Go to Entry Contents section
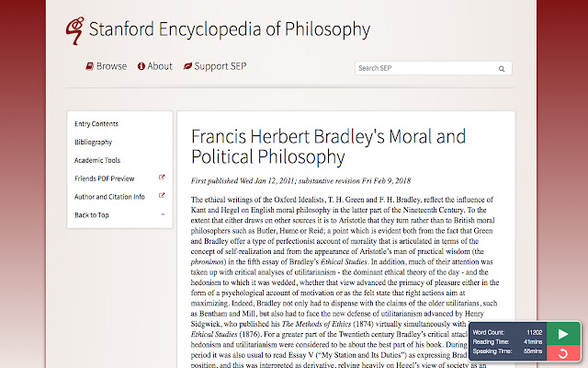The image size is (588, 368). click(x=96, y=124)
